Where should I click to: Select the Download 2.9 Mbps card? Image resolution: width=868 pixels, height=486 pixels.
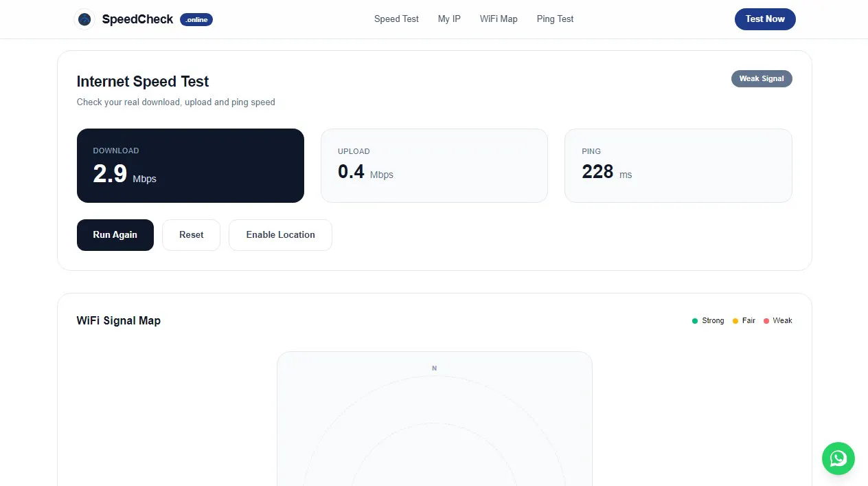click(190, 166)
